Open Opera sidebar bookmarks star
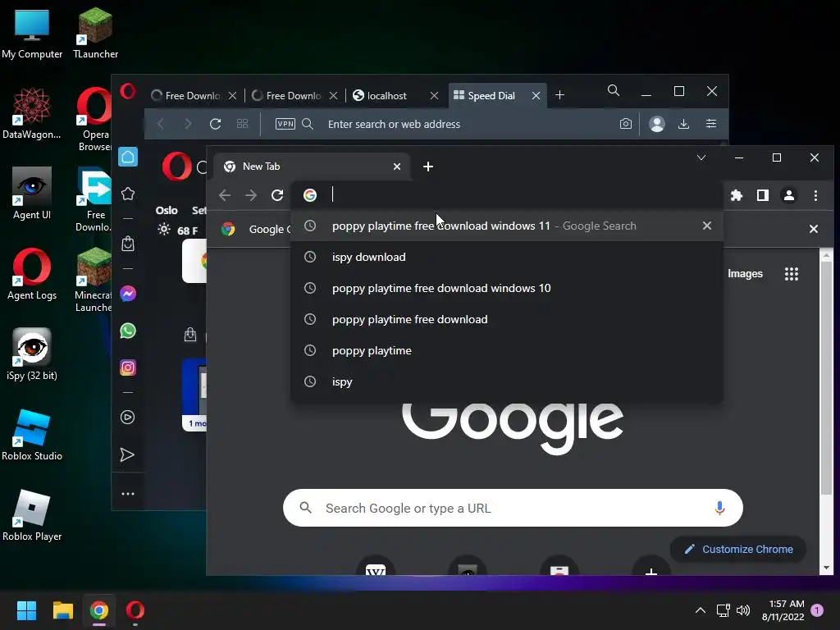840x630 pixels. pos(127,194)
